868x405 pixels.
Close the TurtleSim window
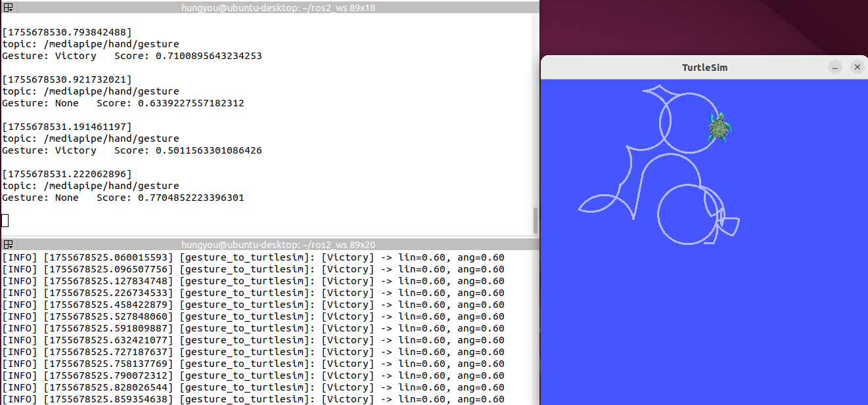click(x=857, y=67)
